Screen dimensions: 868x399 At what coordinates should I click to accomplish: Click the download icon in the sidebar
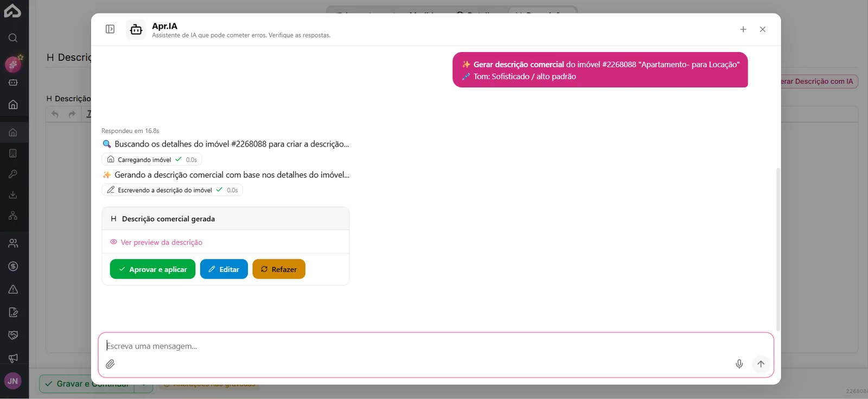point(13,194)
